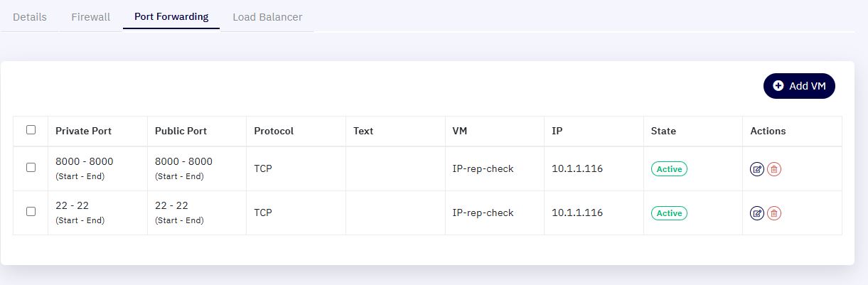
Task: Click the Protocol column header
Action: click(274, 131)
